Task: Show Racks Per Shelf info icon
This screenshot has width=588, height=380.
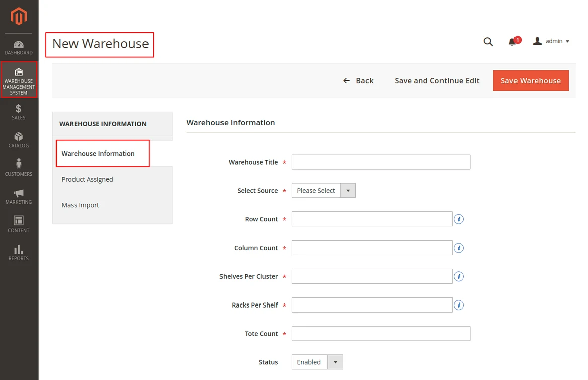Action: point(458,305)
